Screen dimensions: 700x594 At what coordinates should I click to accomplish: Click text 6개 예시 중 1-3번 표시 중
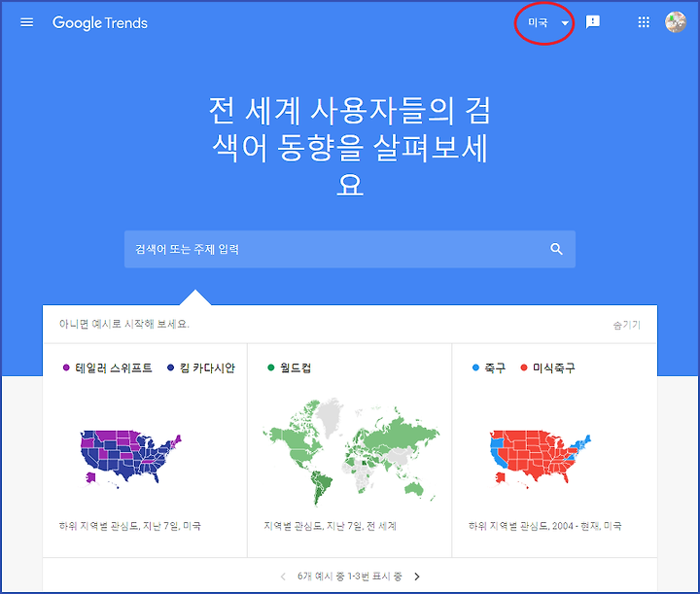350,577
